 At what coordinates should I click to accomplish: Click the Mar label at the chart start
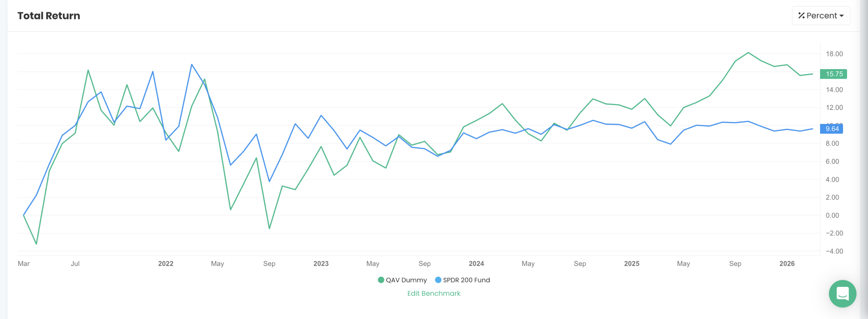(x=23, y=263)
